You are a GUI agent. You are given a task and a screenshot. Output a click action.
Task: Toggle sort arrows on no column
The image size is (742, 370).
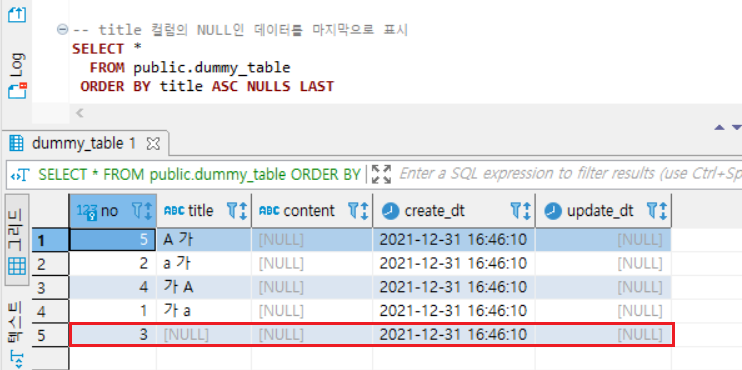[x=148, y=211]
